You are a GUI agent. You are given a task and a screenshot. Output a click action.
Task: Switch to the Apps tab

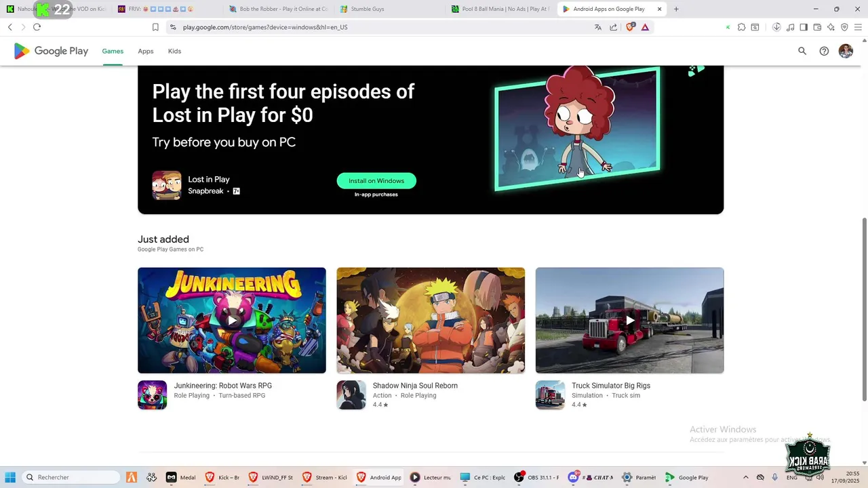click(146, 51)
